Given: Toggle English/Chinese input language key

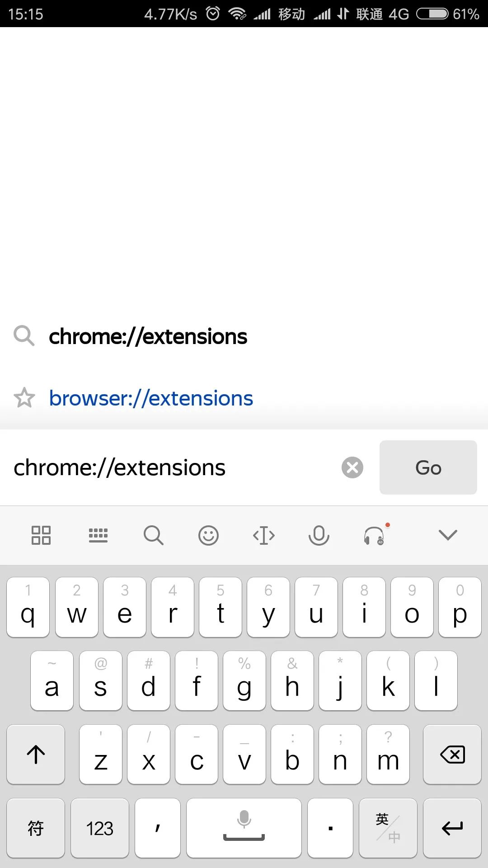Looking at the screenshot, I should click(388, 828).
